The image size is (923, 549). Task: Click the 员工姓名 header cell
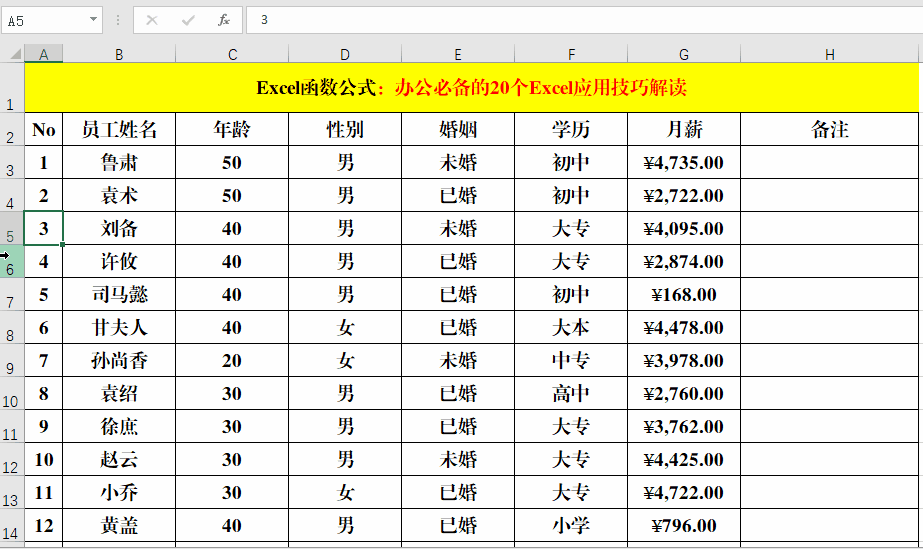119,129
